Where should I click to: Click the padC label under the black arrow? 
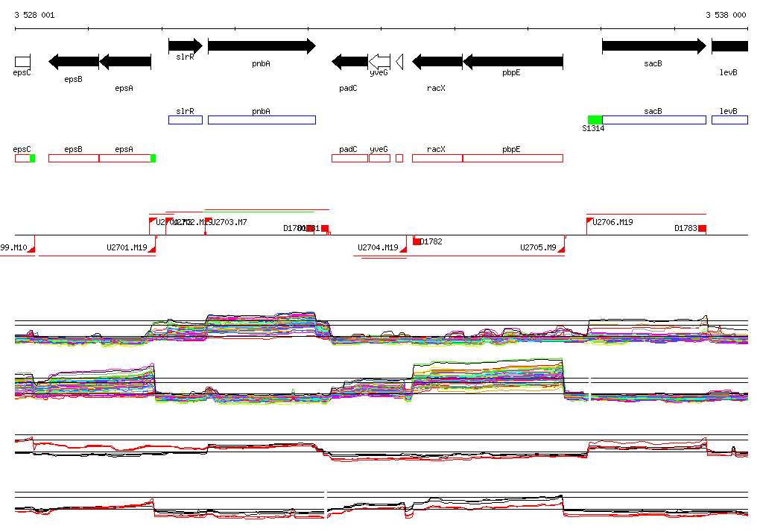[349, 88]
